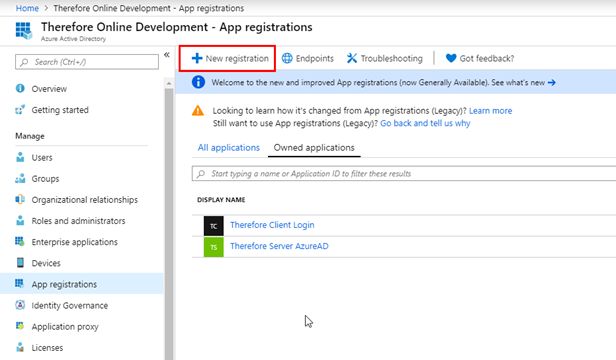This screenshot has height=360, width=616.
Task: Click the Got feedback? button
Action: 480,59
